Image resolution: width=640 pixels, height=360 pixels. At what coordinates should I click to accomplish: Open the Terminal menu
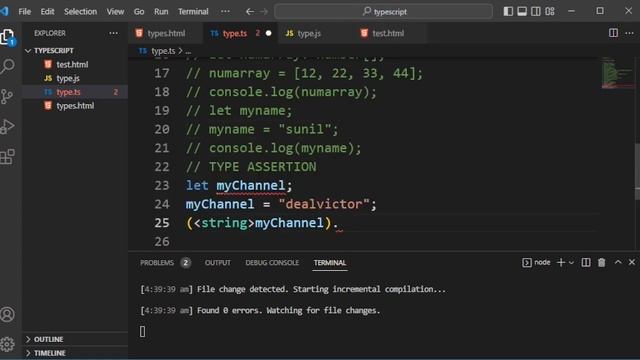point(193,11)
